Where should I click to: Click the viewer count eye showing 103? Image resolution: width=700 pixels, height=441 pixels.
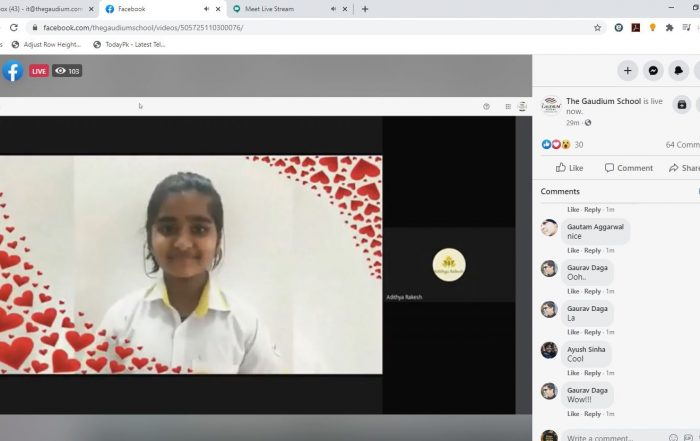67,71
